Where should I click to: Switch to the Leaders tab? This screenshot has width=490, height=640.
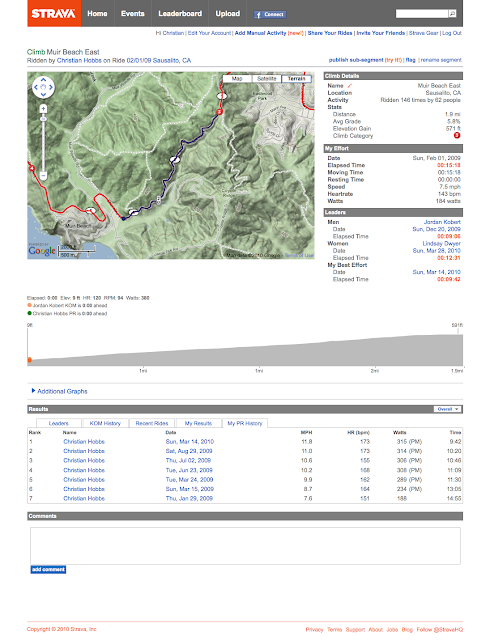pyautogui.click(x=59, y=423)
